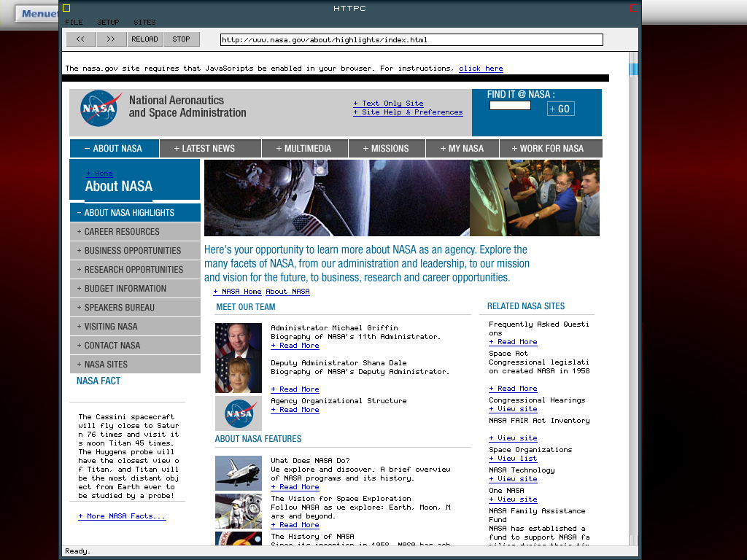Image resolution: width=747 pixels, height=560 pixels.
Task: View site for Congressional Hearings
Action: pos(513,409)
